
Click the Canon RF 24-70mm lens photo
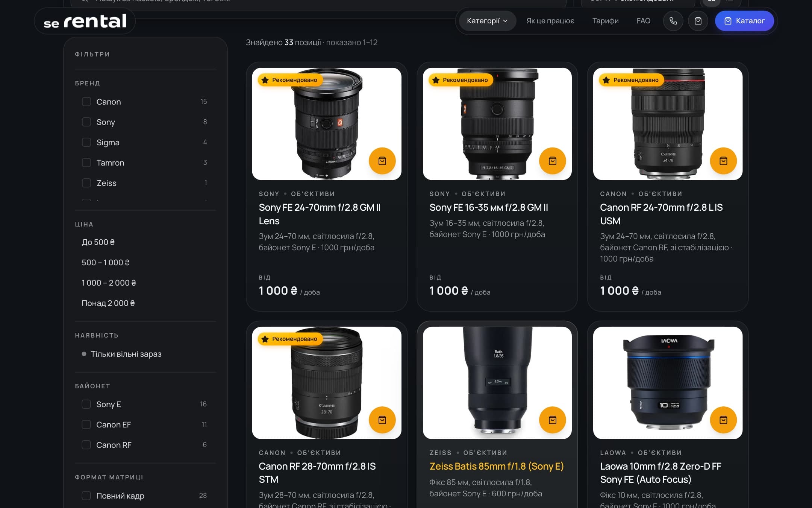coord(668,124)
